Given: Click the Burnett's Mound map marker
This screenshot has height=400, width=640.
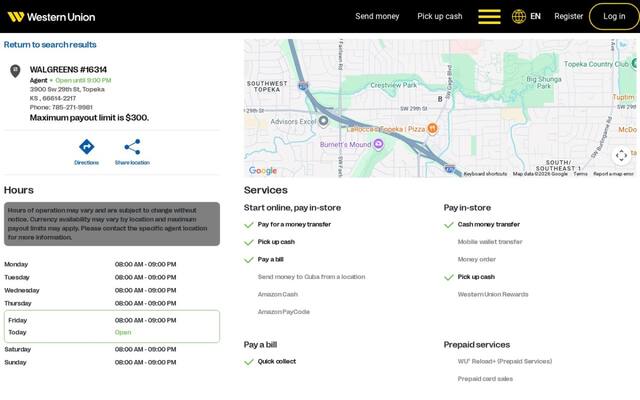Looking at the screenshot, I should pyautogui.click(x=378, y=144).
